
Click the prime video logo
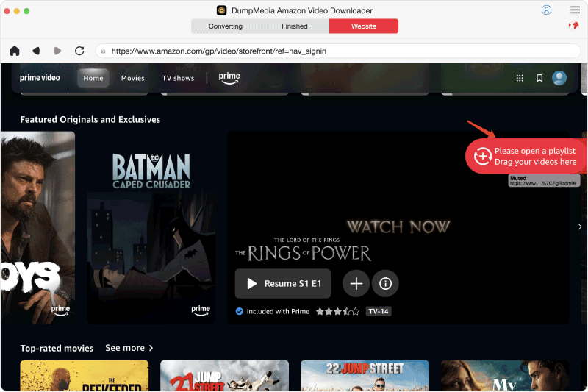click(x=40, y=78)
